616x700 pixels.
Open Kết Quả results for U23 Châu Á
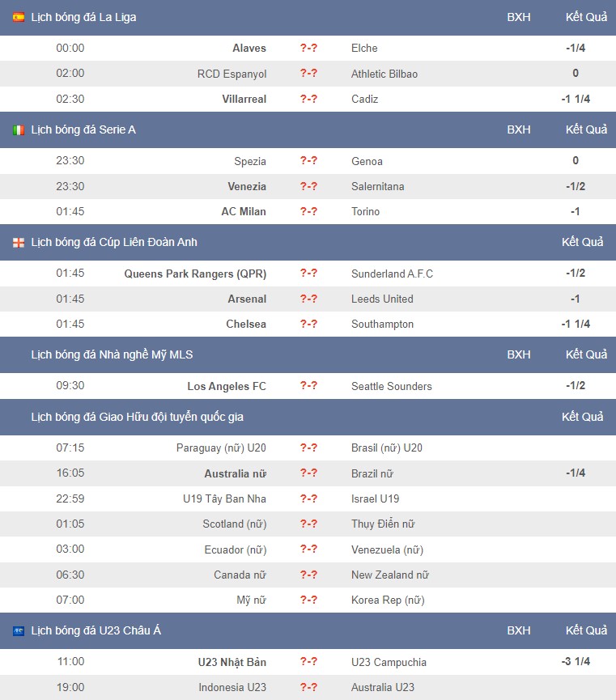tap(586, 630)
